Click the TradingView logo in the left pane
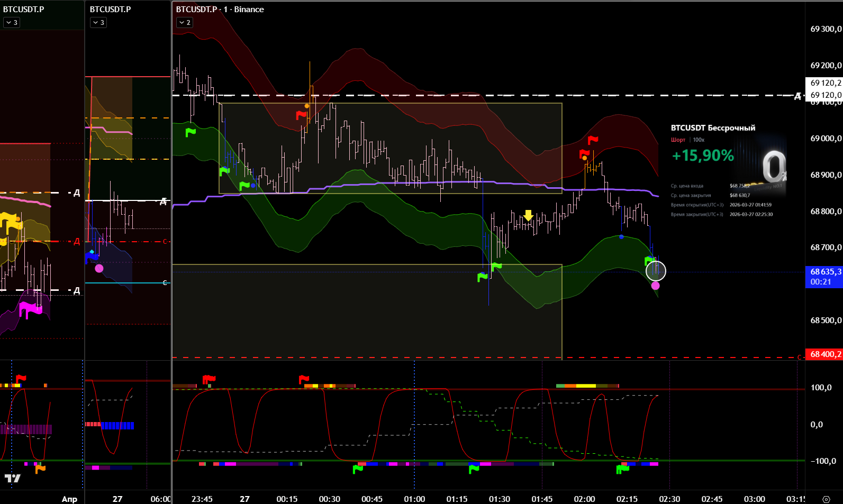The image size is (843, 504). (x=12, y=479)
